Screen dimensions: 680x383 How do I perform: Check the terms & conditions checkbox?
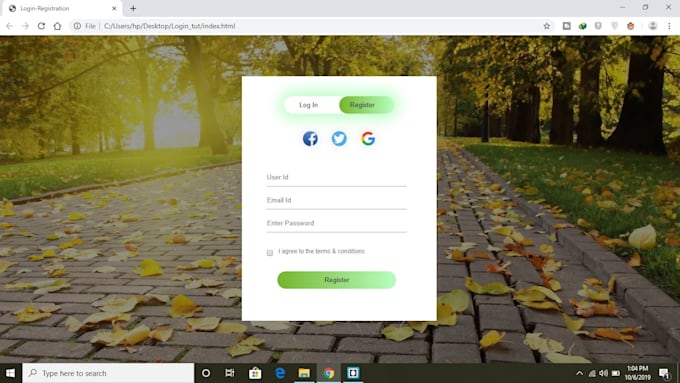coord(270,252)
